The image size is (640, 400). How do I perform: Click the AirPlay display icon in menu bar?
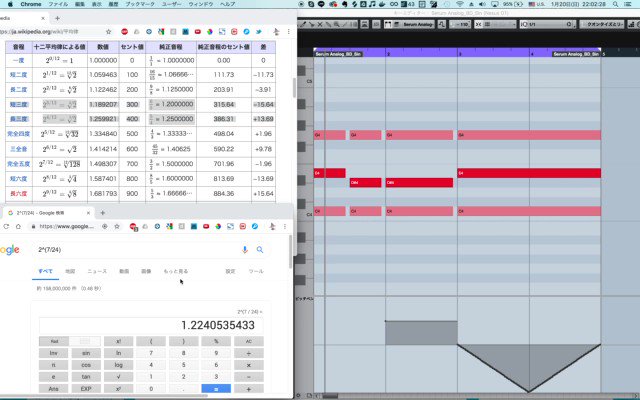coord(495,4)
